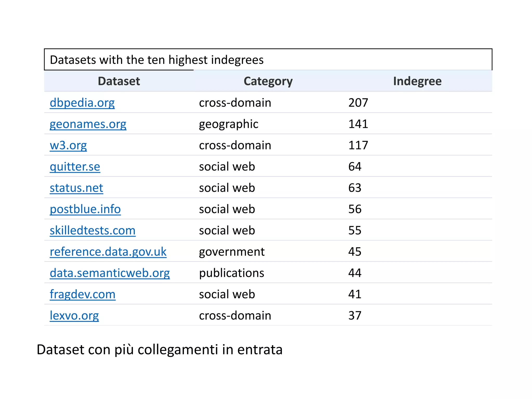The image size is (532, 399).
Task: Click the 'government' category cell
Action: [x=232, y=252]
